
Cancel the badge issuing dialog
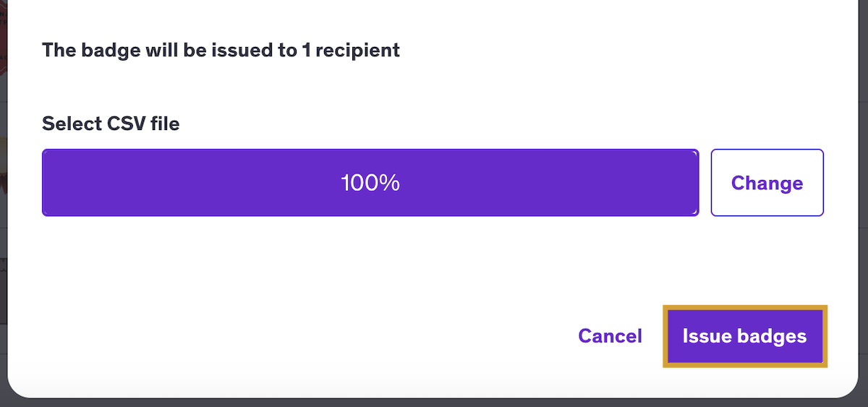point(610,336)
